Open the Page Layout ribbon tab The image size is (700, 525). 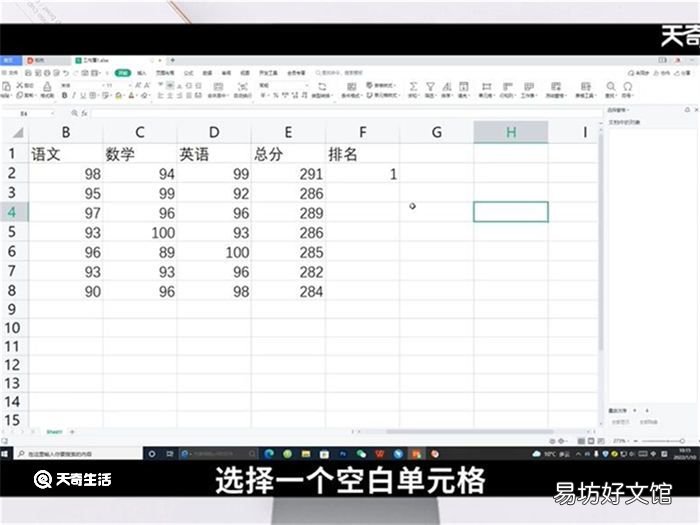coord(165,73)
